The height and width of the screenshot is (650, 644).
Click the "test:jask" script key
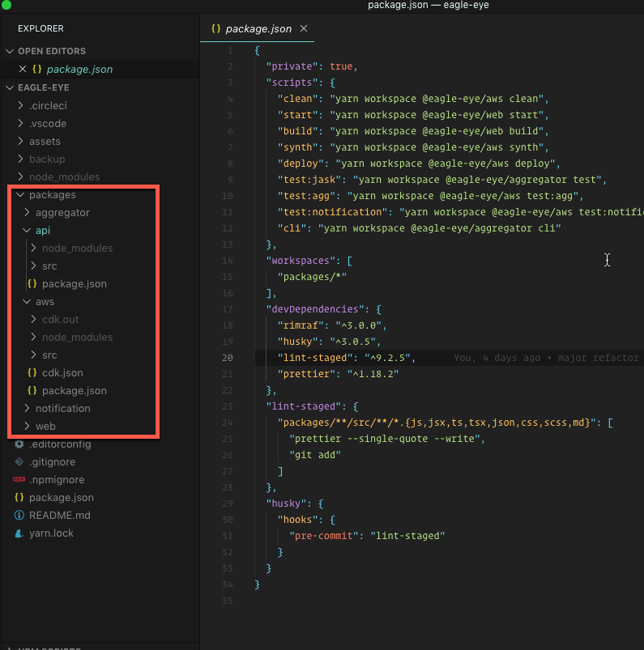click(x=312, y=180)
